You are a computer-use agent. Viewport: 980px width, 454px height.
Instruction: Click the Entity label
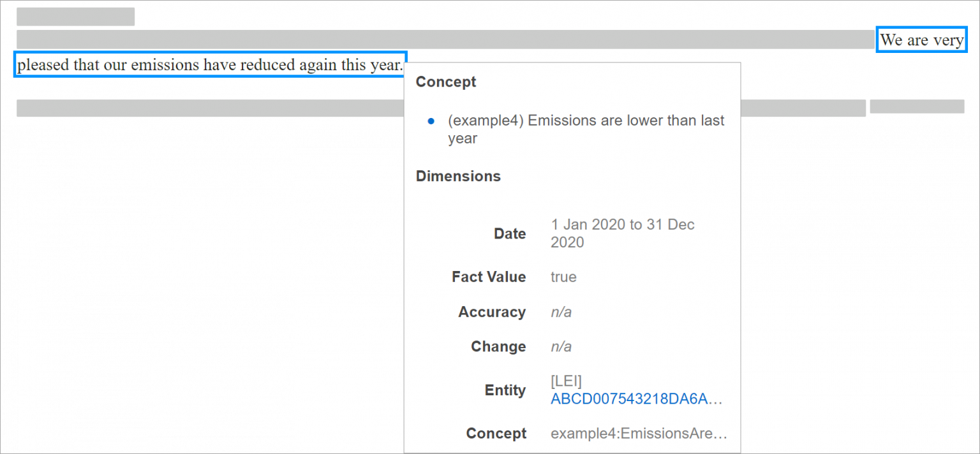tap(505, 390)
